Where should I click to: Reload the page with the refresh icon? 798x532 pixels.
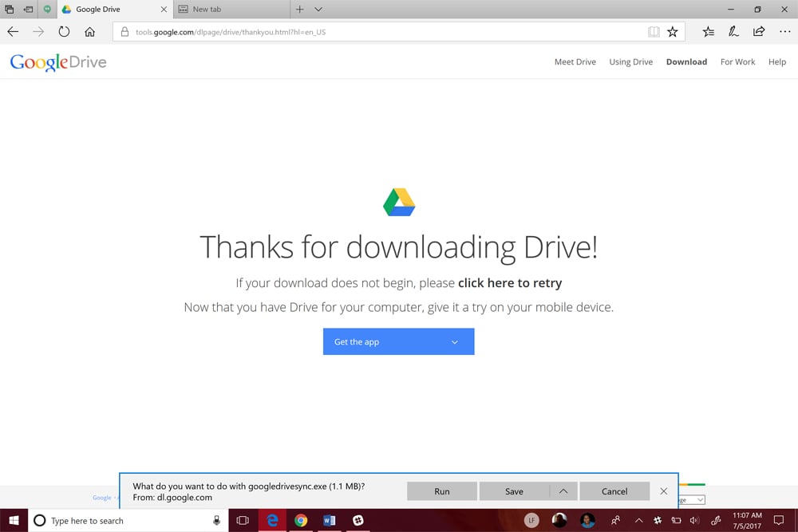pyautogui.click(x=64, y=32)
